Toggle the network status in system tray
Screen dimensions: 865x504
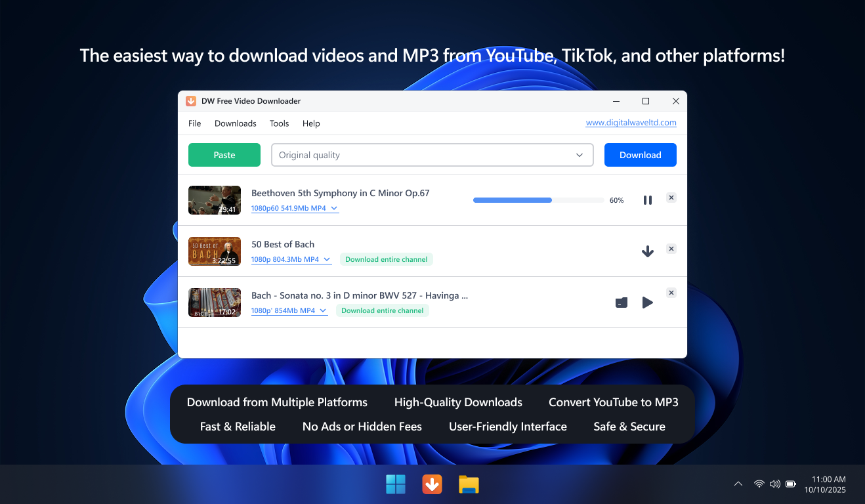point(759,484)
